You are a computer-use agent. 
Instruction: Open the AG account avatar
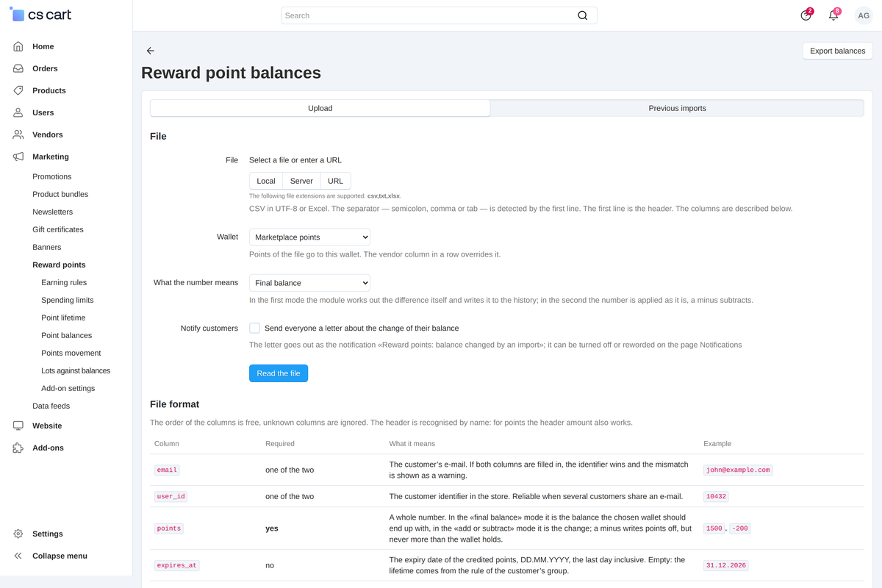tap(864, 15)
